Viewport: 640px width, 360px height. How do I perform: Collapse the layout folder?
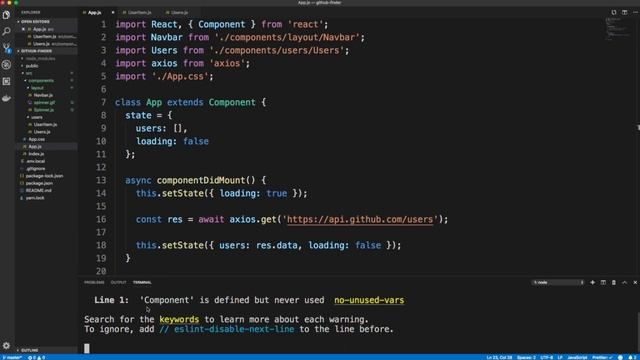(37, 88)
